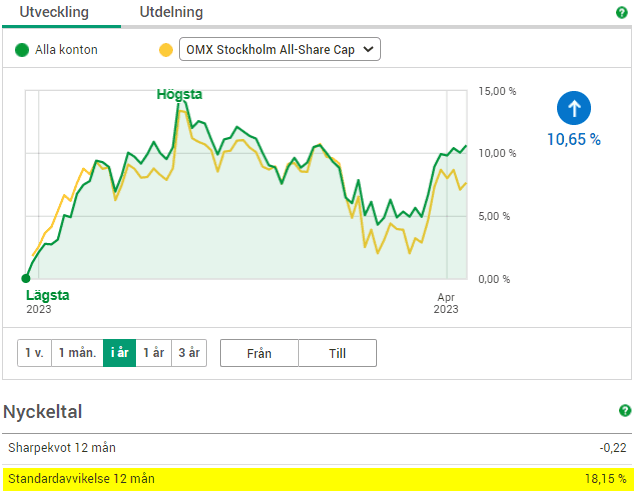Click the green Alla konton legend dot
Viewport: 635px width, 494px height.
pos(23,49)
